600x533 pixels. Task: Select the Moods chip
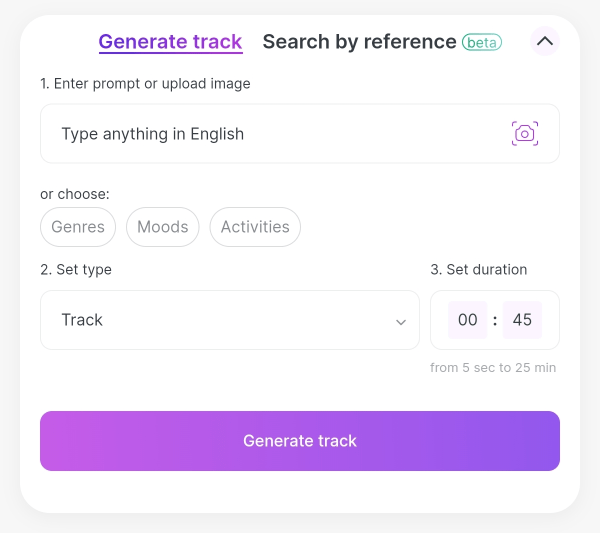click(163, 227)
